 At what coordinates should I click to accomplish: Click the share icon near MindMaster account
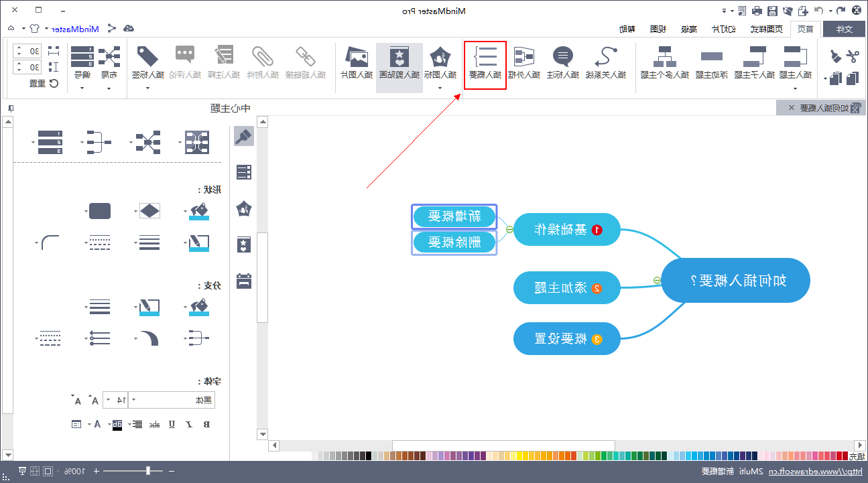(x=111, y=28)
